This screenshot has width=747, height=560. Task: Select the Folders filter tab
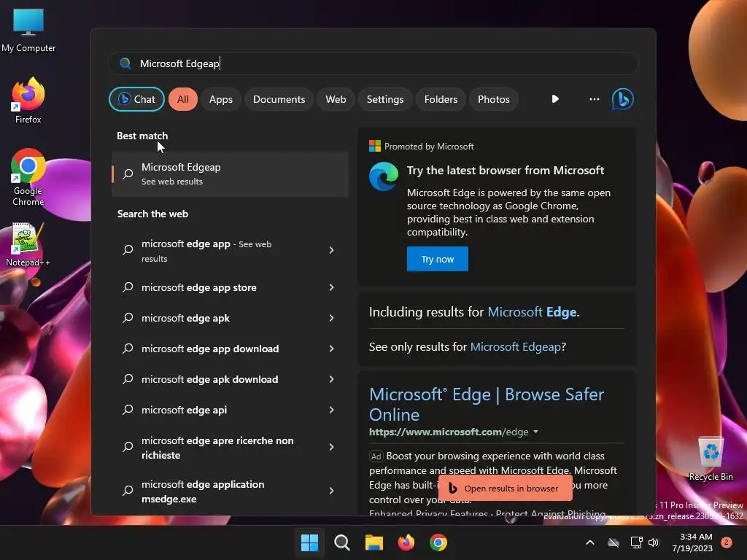pos(441,99)
